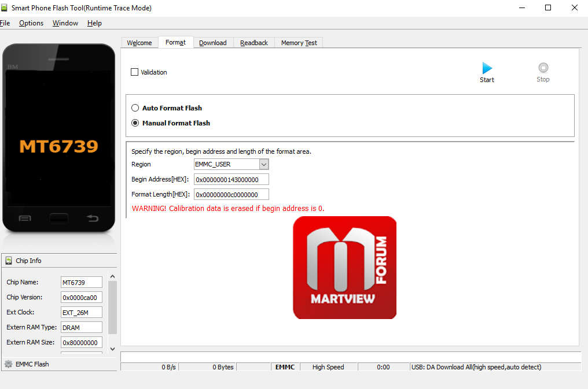Viewport: 588px width, 389px height.
Task: Click the Stop circle icon
Action: (x=543, y=68)
